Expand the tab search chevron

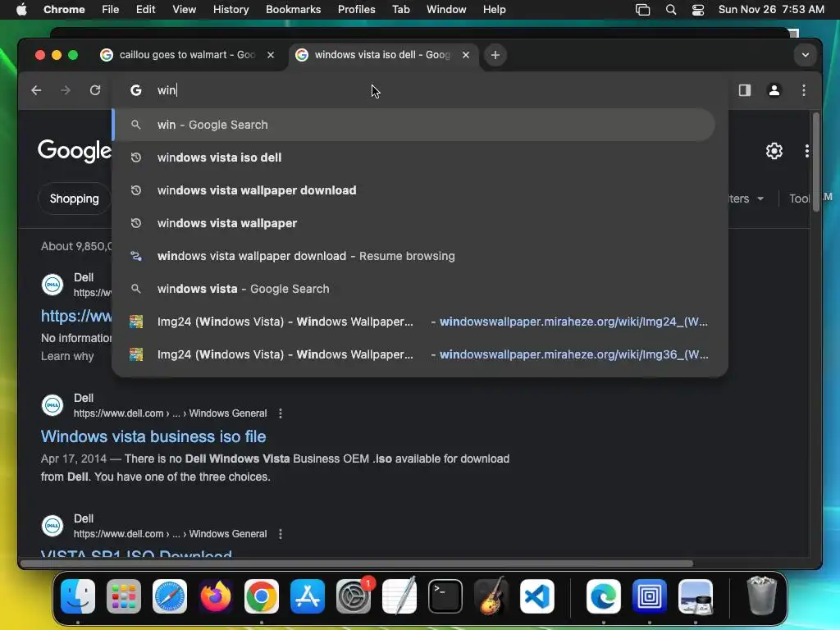[x=806, y=55]
